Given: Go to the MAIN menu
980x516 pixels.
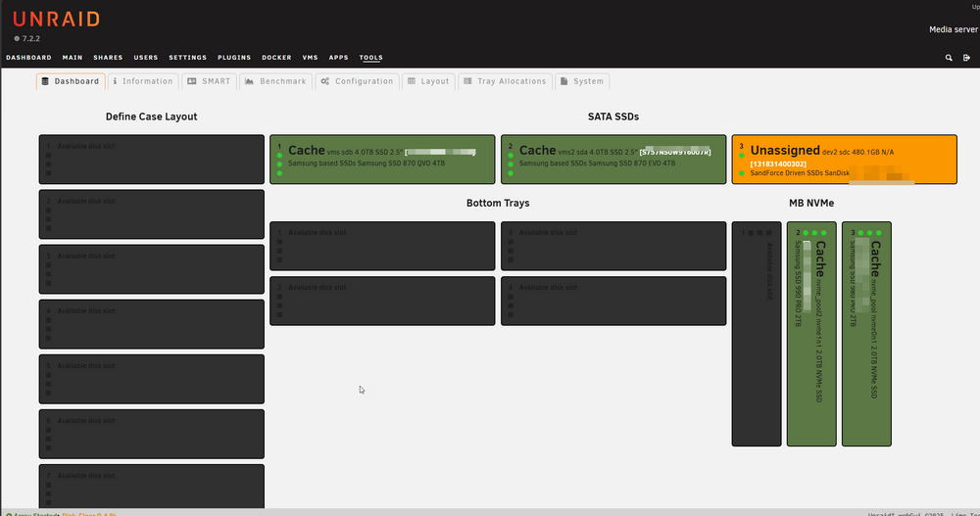Looking at the screenshot, I should tap(73, 58).
